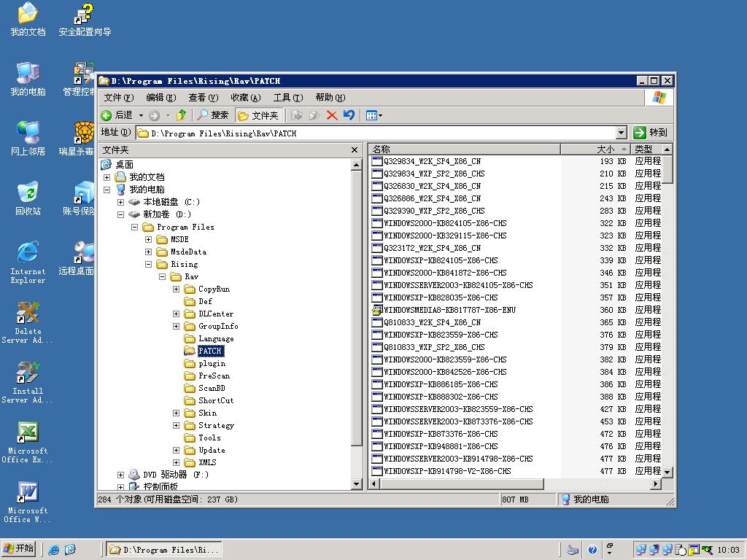Viewport: 747px width, 560px height.
Task: Open the Start (开始) menu button
Action: 20,549
